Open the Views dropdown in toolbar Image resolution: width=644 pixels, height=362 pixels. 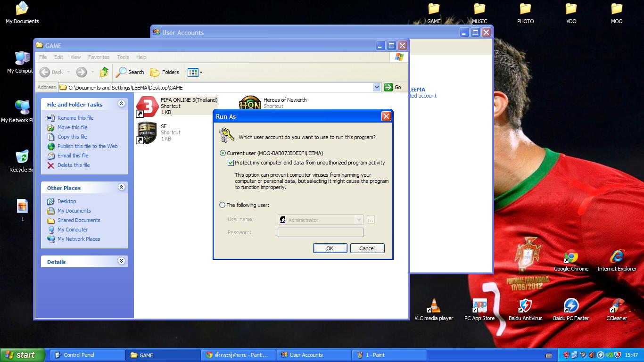tap(195, 72)
